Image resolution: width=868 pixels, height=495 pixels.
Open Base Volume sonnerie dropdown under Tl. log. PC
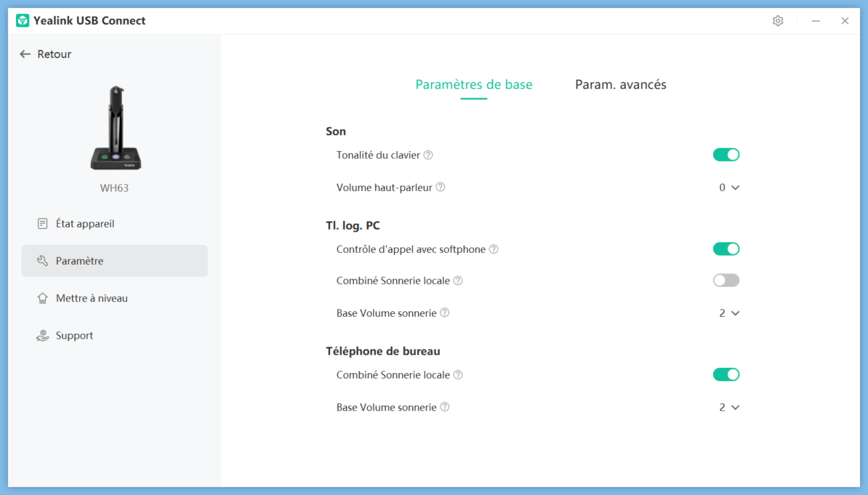click(730, 313)
